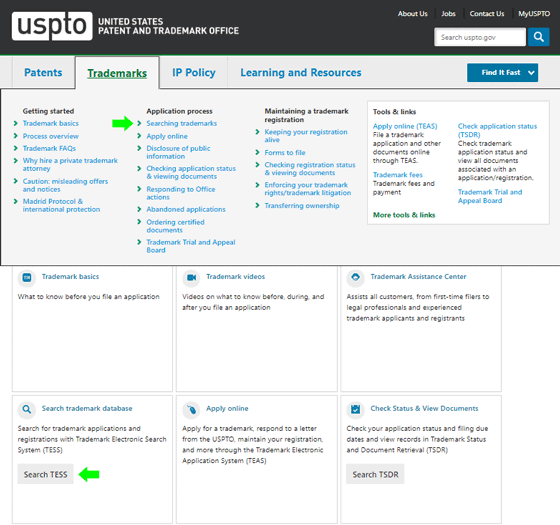
Task: Open Process overview link
Action: point(51,136)
